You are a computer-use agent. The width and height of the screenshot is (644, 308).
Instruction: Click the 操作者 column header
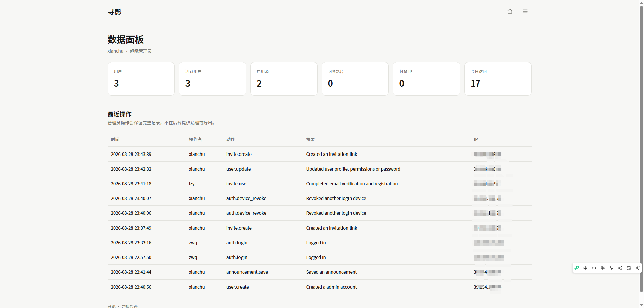point(195,139)
